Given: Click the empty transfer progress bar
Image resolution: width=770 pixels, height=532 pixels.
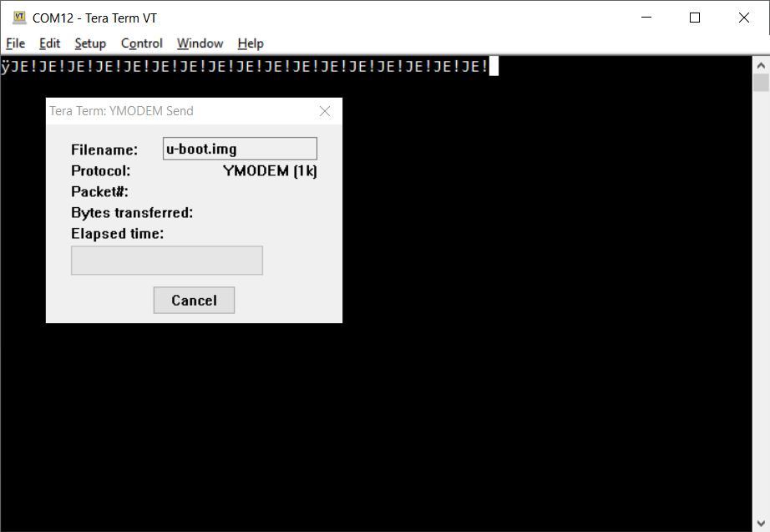Looking at the screenshot, I should pyautogui.click(x=167, y=261).
